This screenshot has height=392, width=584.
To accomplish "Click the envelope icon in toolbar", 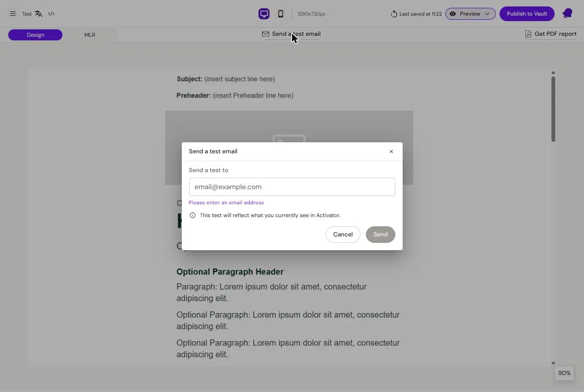I will coord(265,34).
